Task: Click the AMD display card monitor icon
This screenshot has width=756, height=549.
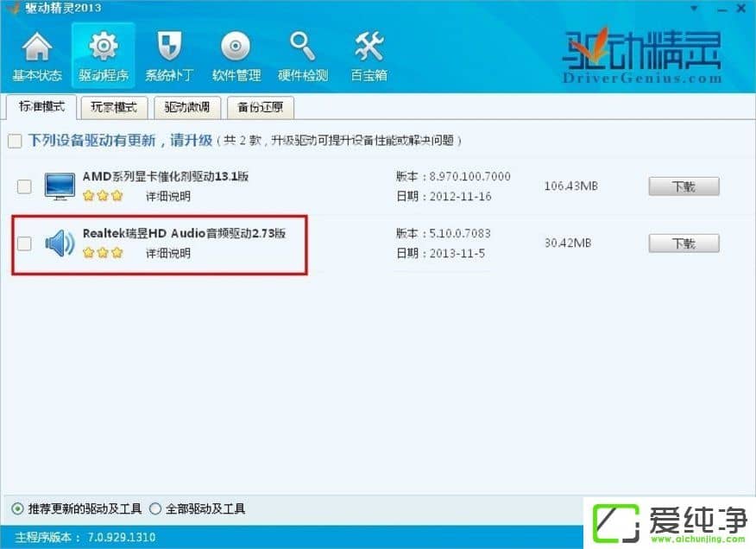Action: 60,186
